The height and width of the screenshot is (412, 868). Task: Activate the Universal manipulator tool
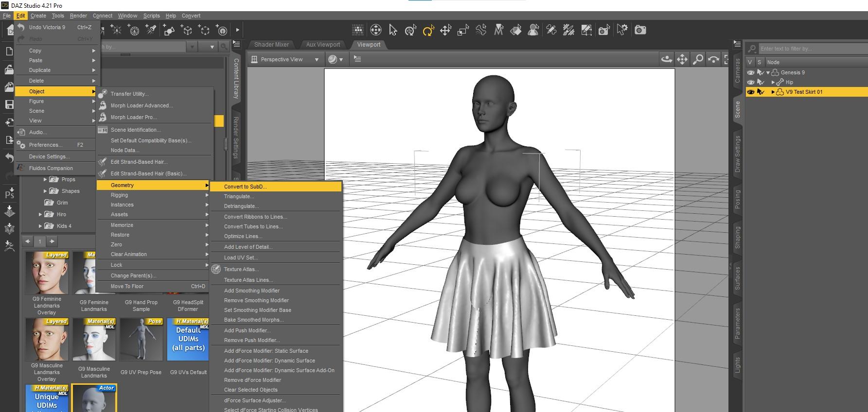410,31
